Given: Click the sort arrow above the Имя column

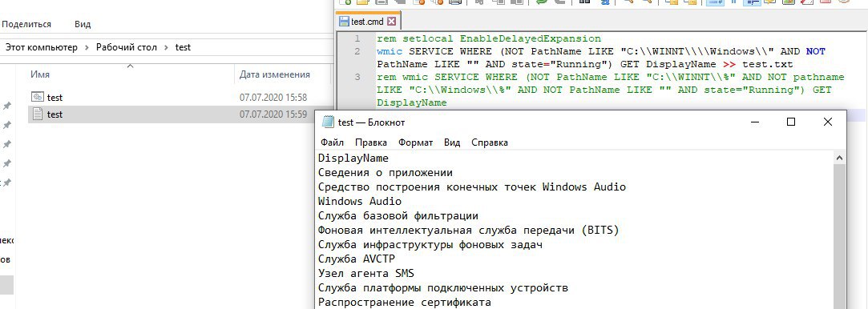Looking at the screenshot, I should (131, 66).
